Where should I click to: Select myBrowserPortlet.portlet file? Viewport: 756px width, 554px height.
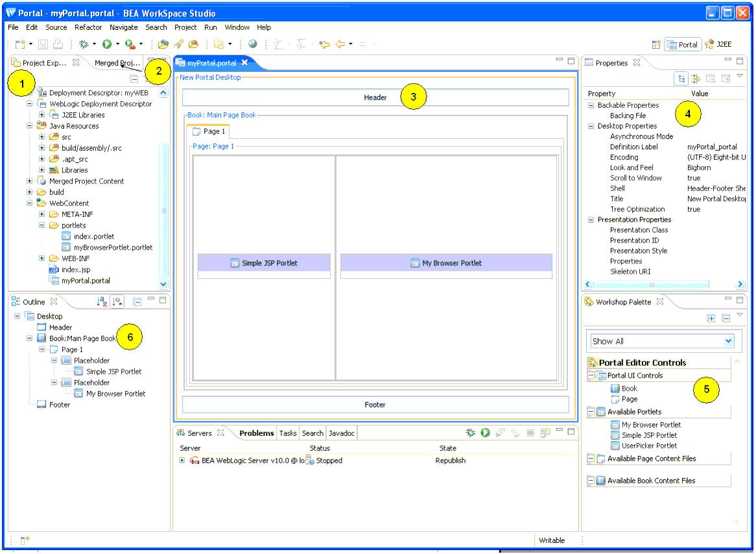(x=107, y=248)
